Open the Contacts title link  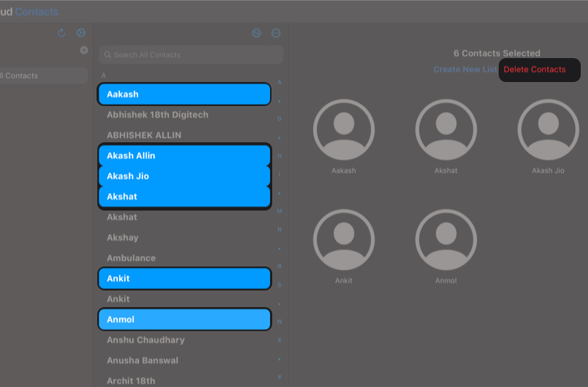click(x=37, y=12)
